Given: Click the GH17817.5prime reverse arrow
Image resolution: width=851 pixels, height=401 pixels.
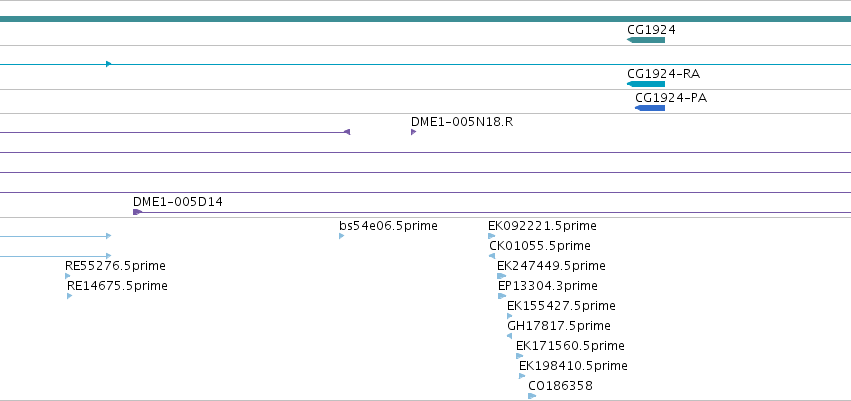Looking at the screenshot, I should [509, 336].
